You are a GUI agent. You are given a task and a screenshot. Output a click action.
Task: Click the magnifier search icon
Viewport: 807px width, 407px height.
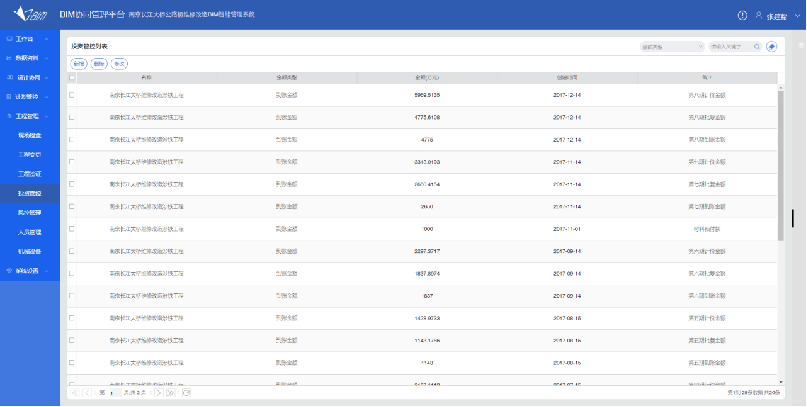pyautogui.click(x=757, y=47)
